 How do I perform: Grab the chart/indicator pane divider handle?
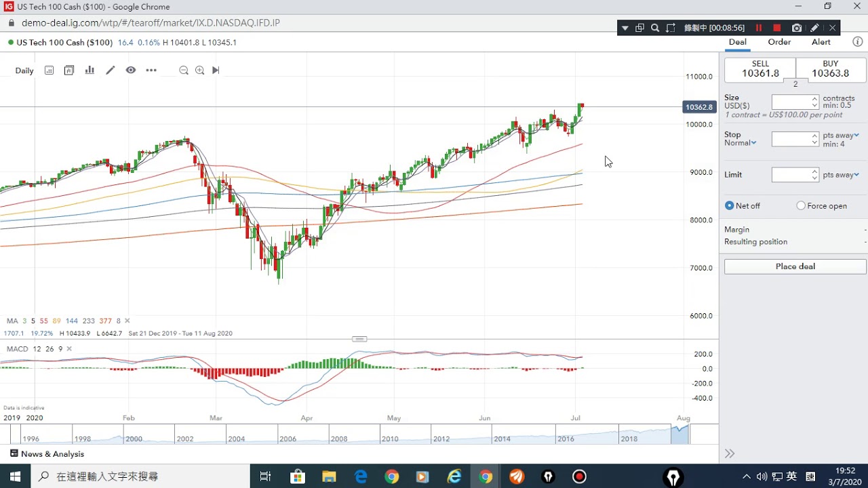click(359, 339)
